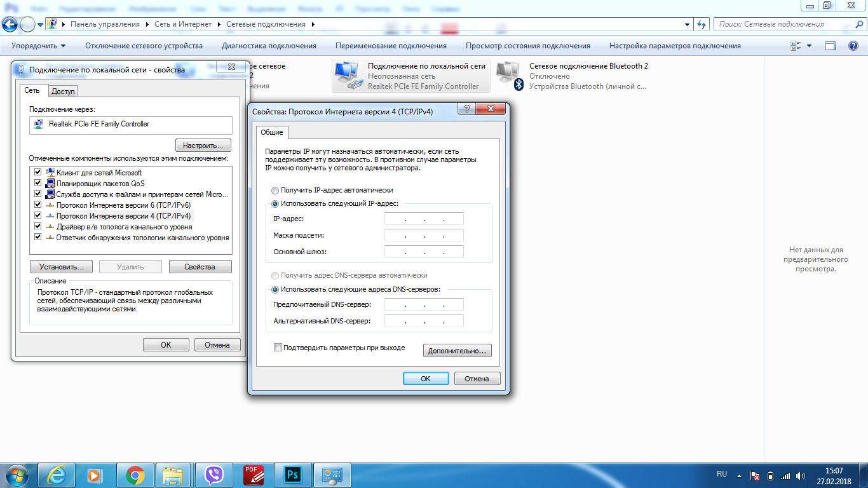
Task: Click the RU language indicator
Action: click(722, 474)
